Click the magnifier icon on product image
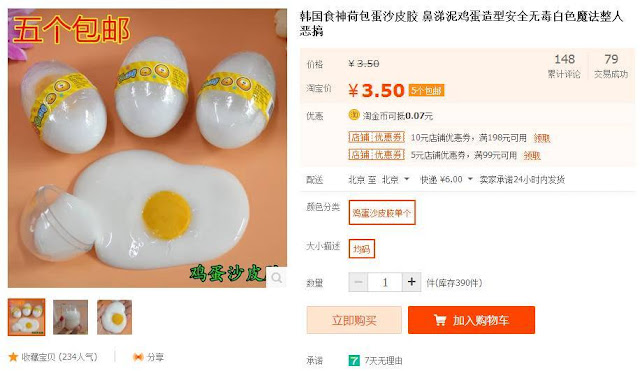The image size is (640, 371). [x=277, y=278]
